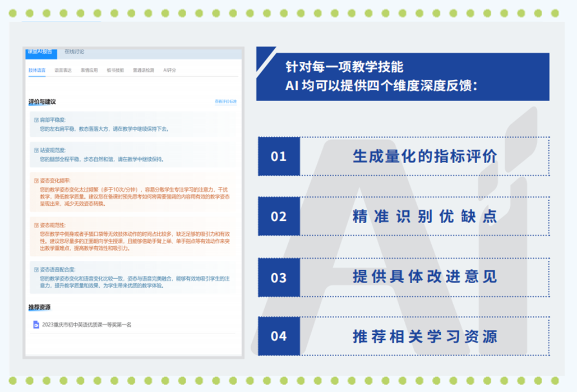The image size is (577, 392).
Task: Switch to the 语言表达 sub-tab
Action: tap(63, 71)
